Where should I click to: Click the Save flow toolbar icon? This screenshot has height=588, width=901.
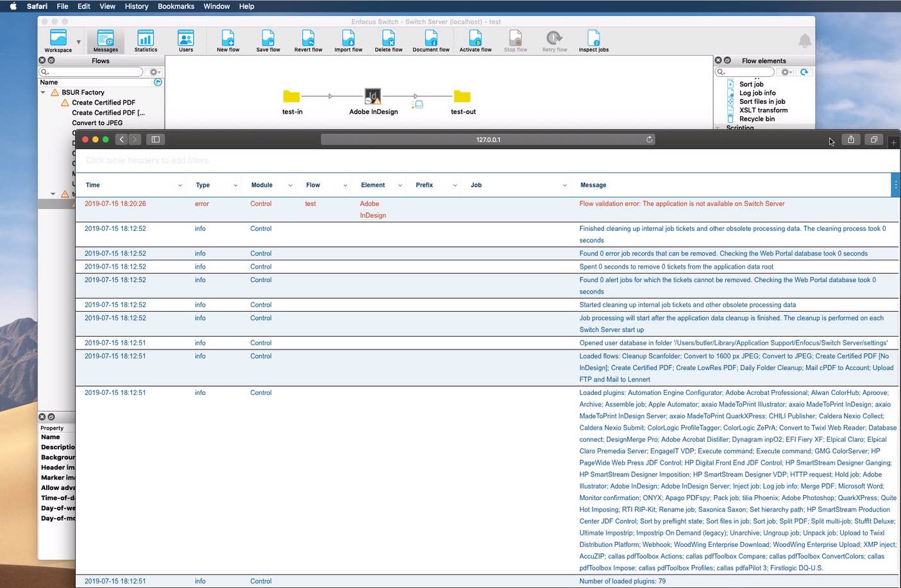(x=268, y=40)
